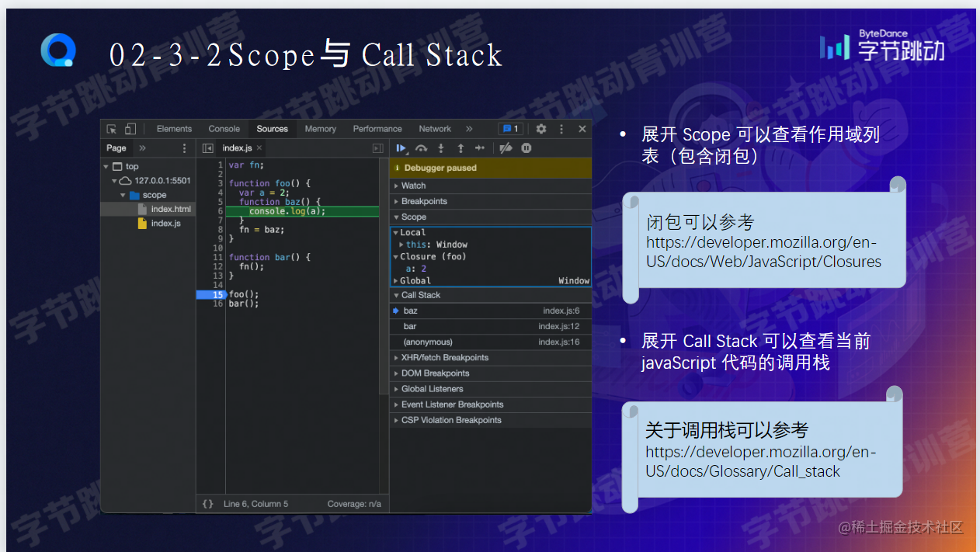This screenshot has width=980, height=552.
Task: Hide the file navigator sidebar
Action: [x=208, y=148]
